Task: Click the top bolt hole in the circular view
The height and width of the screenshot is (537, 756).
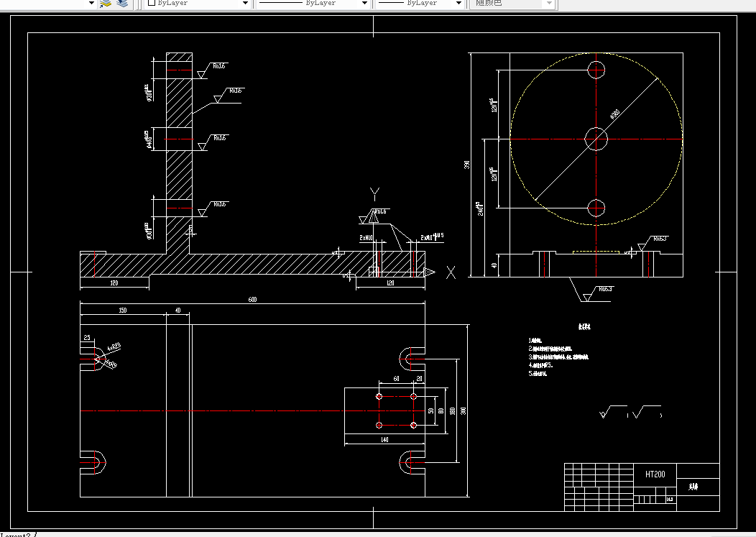Action: [596, 70]
